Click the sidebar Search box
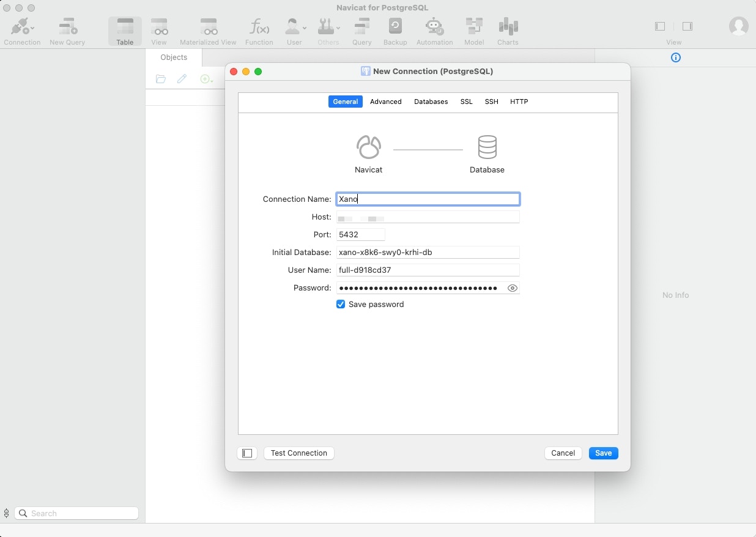 pyautogui.click(x=76, y=513)
